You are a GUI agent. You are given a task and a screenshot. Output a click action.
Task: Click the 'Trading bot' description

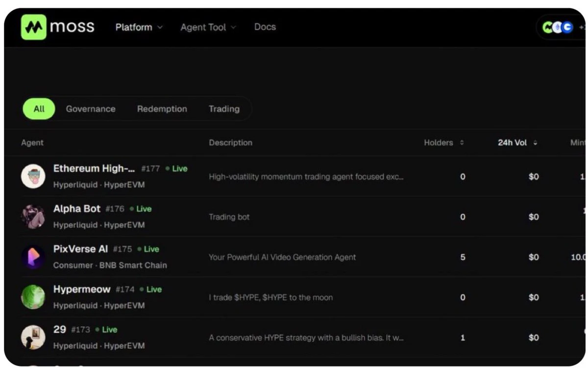click(x=229, y=217)
